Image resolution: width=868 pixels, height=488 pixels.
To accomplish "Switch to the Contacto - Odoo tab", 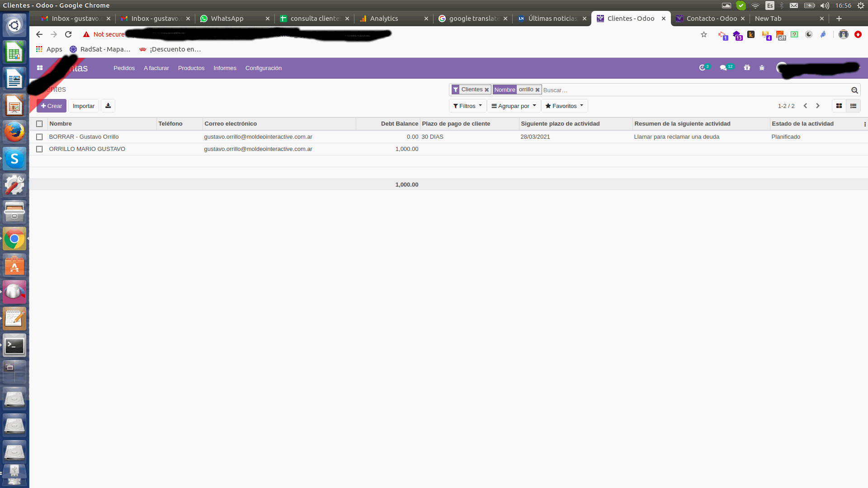I will click(710, 19).
